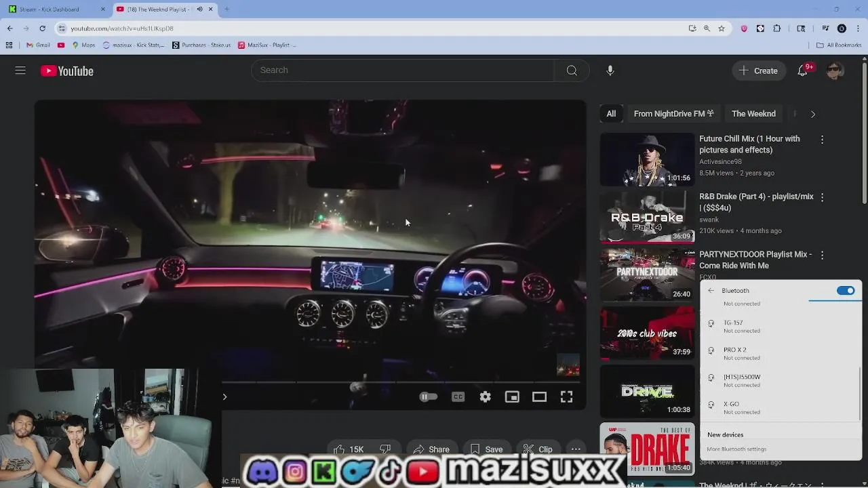The width and height of the screenshot is (868, 488).
Task: Open the 2010s club vibes thumbnail
Action: (647, 333)
